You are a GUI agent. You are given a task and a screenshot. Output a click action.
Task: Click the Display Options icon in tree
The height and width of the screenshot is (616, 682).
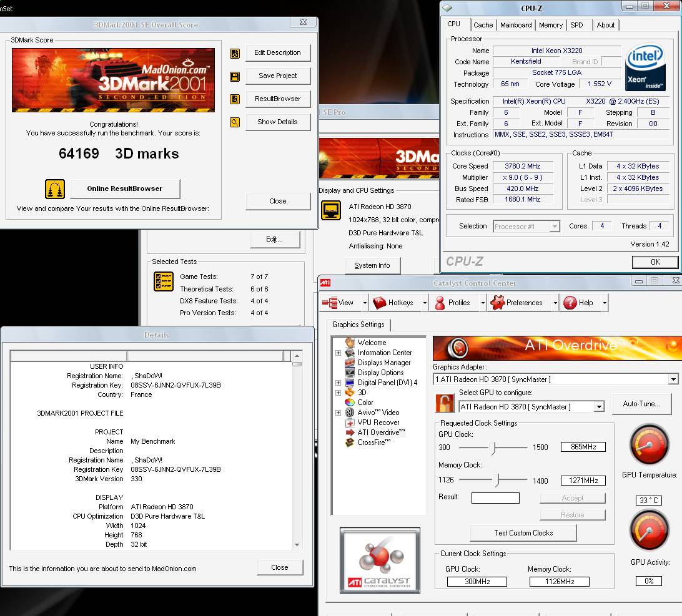click(350, 373)
